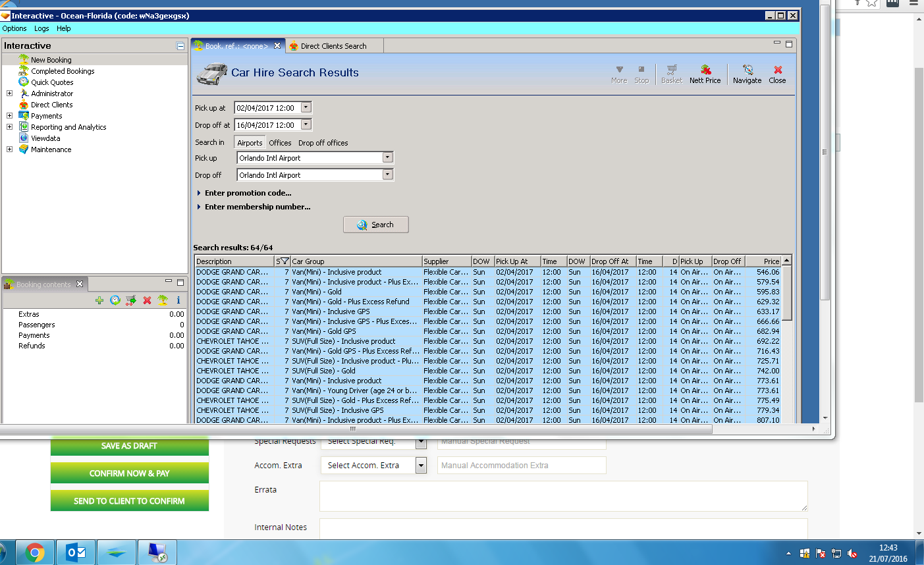
Task: Select the Offices search option
Action: pos(280,143)
